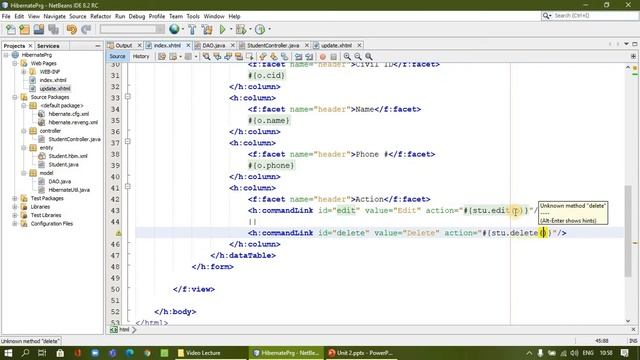
Task: Click the Debug Project icon
Action: coord(241,29)
